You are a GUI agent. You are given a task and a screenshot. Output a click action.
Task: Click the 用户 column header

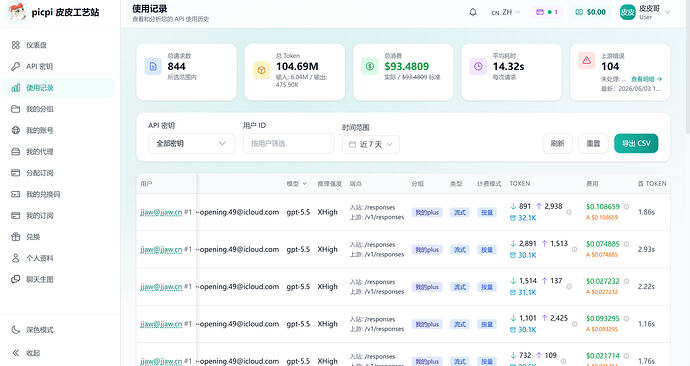click(x=146, y=184)
